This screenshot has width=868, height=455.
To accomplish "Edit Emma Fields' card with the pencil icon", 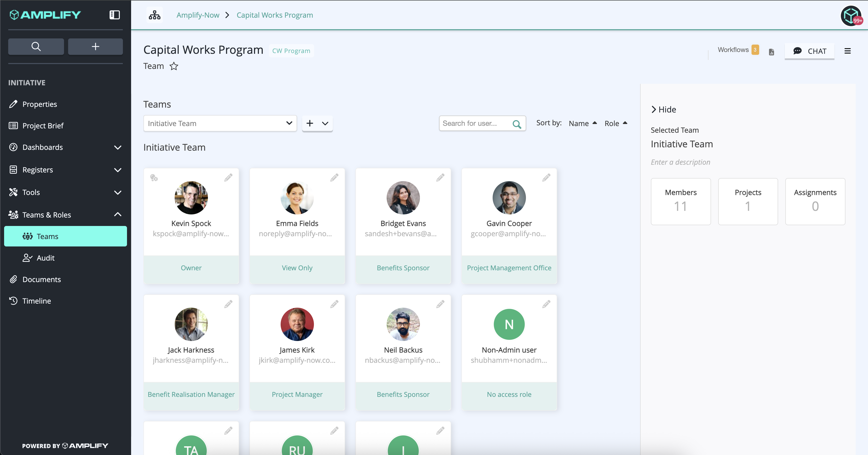I will click(334, 177).
